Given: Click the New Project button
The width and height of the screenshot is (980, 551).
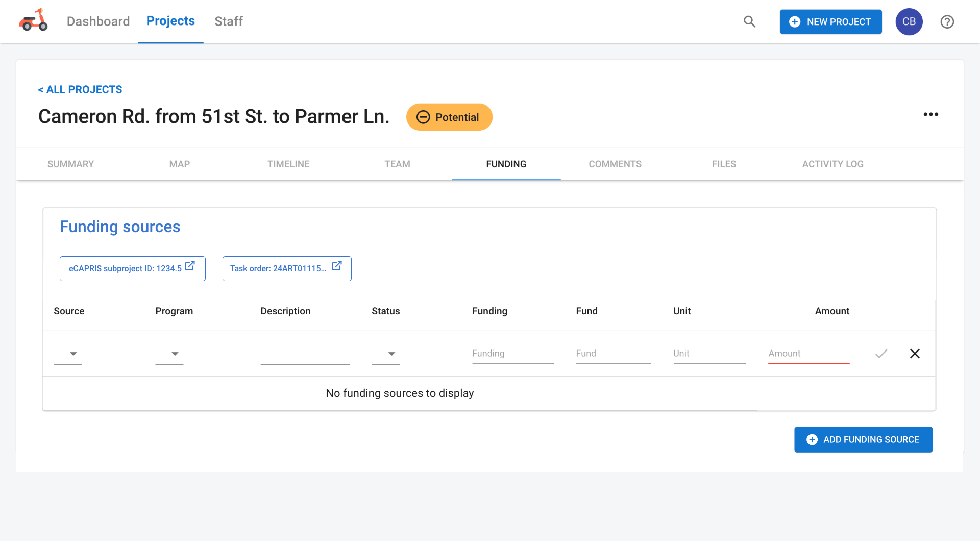Looking at the screenshot, I should click(830, 22).
